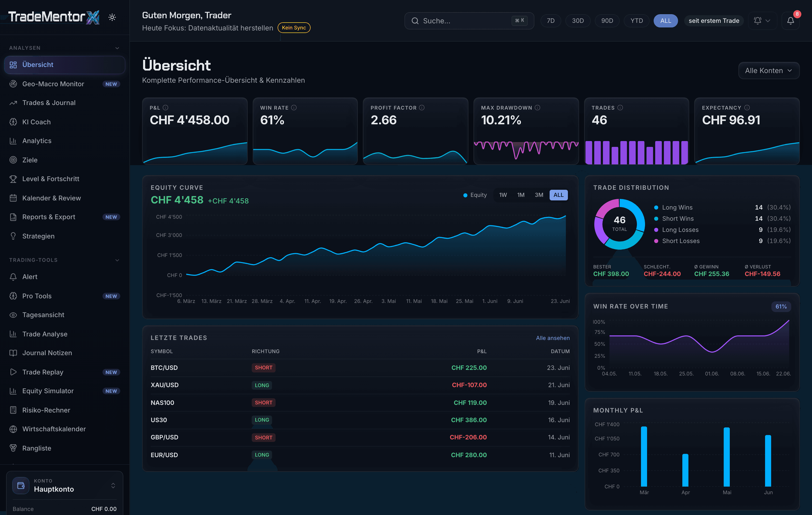Click the Trades & Journal trend icon
This screenshot has height=515, width=812.
(x=13, y=103)
